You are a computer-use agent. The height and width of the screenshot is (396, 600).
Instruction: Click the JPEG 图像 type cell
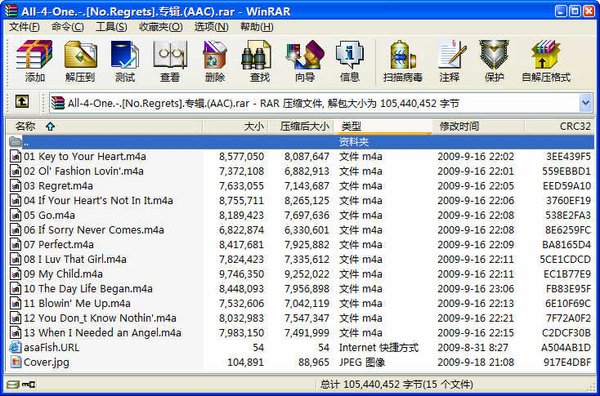click(x=362, y=362)
